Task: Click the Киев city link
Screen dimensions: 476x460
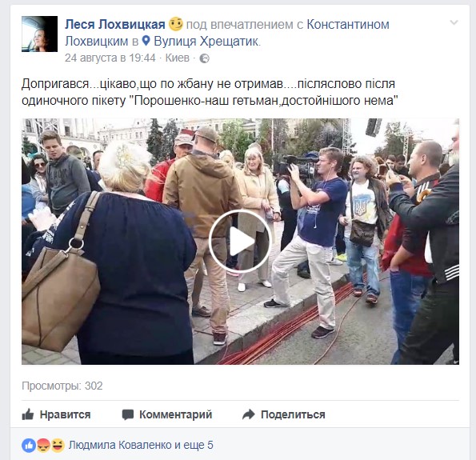Action: [178, 58]
